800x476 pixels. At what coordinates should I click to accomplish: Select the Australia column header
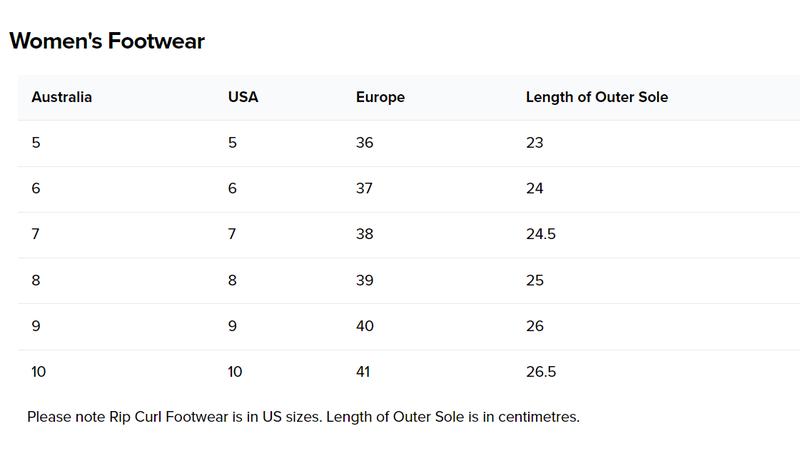point(62,97)
